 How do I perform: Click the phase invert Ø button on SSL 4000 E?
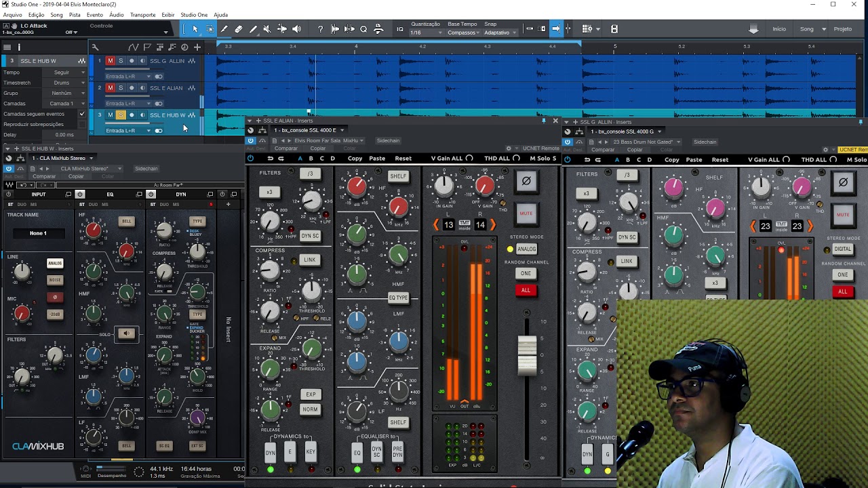pyautogui.click(x=526, y=181)
